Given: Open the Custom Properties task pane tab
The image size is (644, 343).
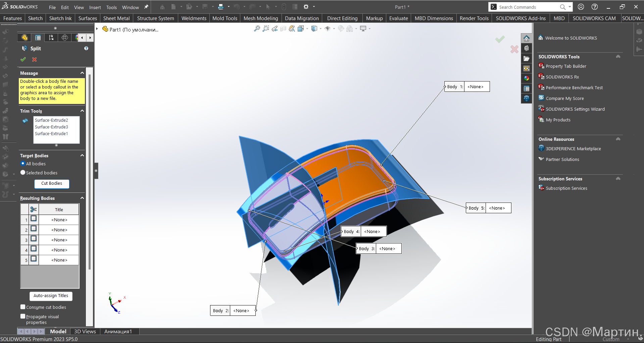Looking at the screenshot, I should click(526, 89).
